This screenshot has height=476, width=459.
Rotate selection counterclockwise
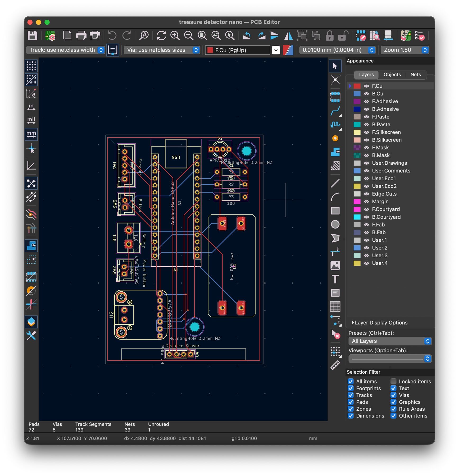coord(247,35)
